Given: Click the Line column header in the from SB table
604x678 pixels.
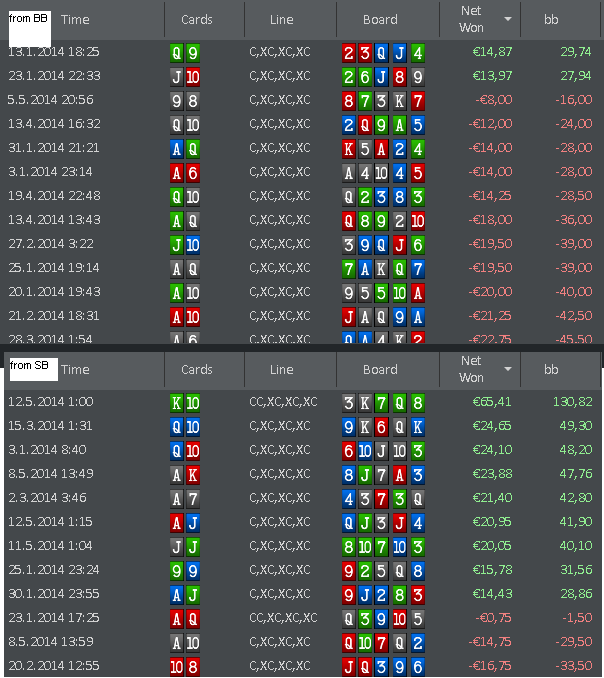Looking at the screenshot, I should (281, 369).
